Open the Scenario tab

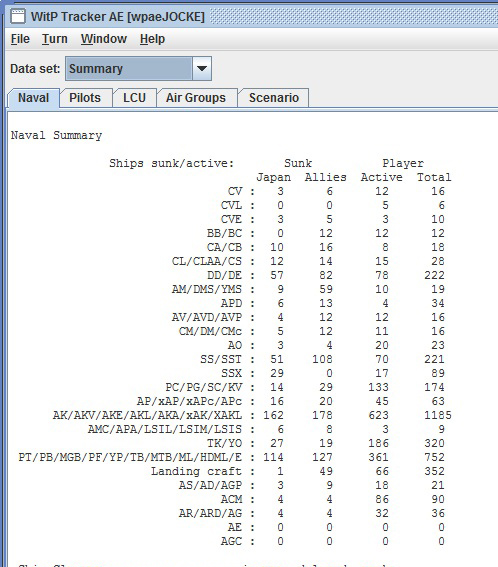click(x=274, y=98)
